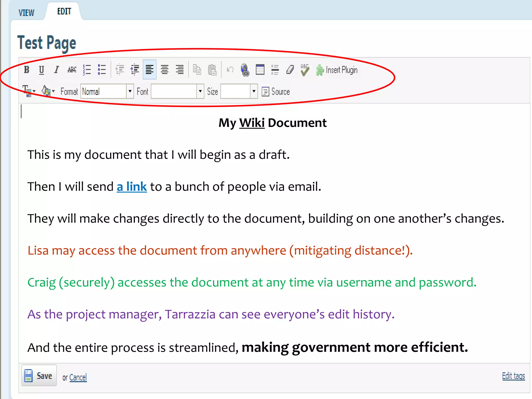532x399 pixels.
Task: Insert a horizontal rule
Action: [x=275, y=70]
